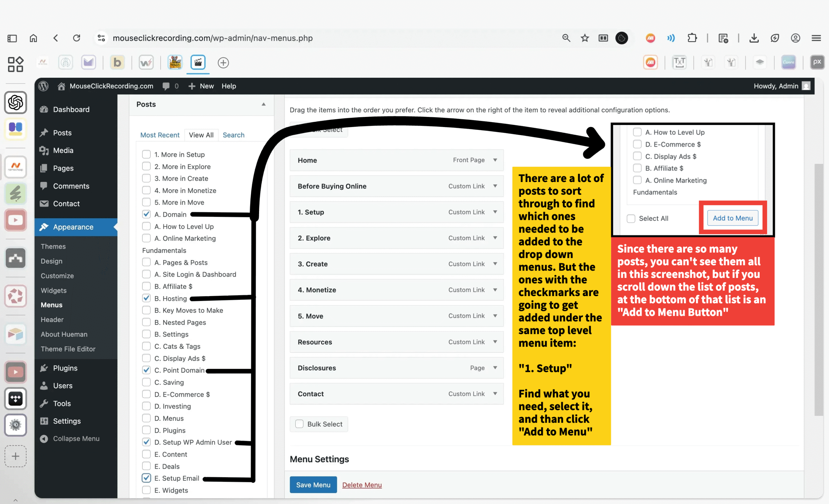This screenshot has height=504, width=829.
Task: Switch to the 'Most Recent' tab
Action: click(x=160, y=135)
